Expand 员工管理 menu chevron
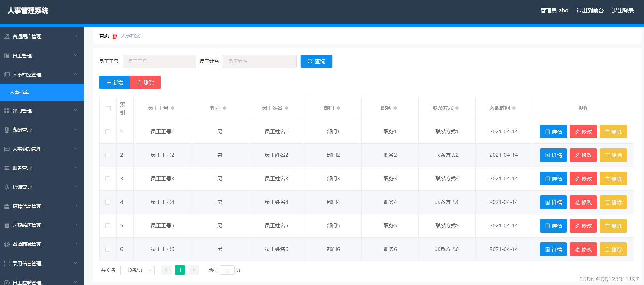This screenshot has height=285, width=644. pyautogui.click(x=76, y=55)
